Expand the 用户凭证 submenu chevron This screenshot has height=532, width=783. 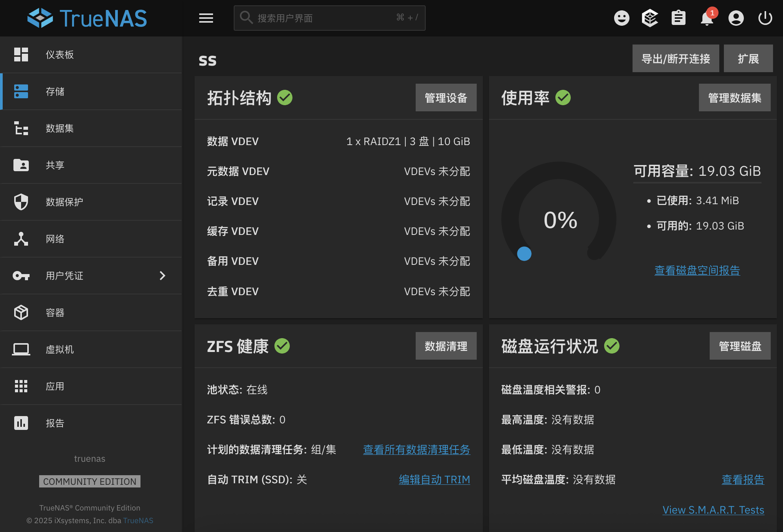coord(162,276)
